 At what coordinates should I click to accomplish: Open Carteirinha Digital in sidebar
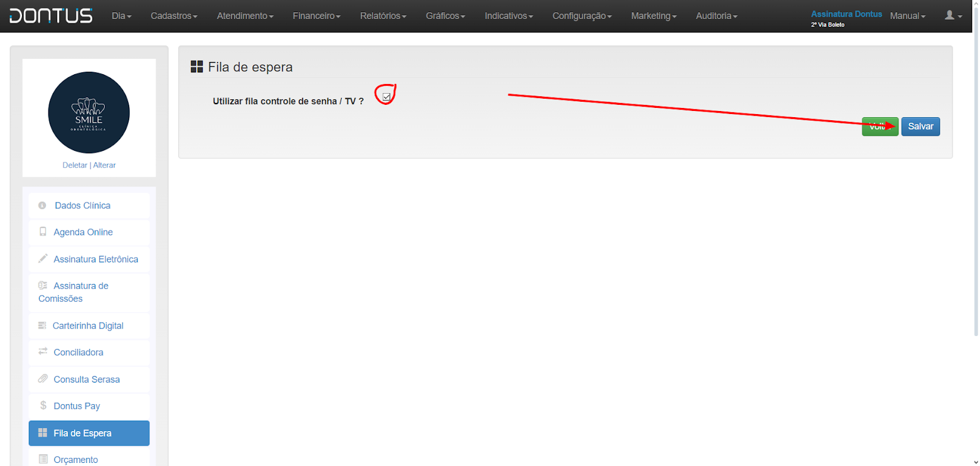coord(89,326)
